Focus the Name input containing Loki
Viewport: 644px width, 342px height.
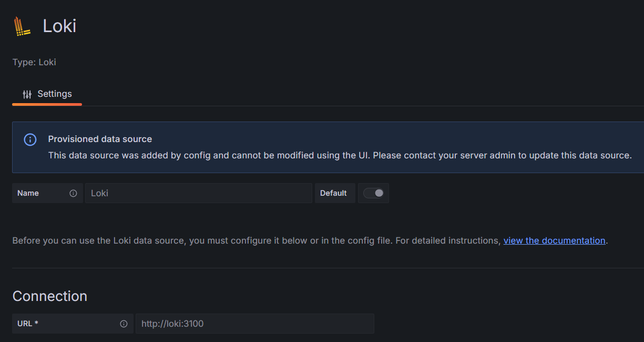[x=199, y=193]
